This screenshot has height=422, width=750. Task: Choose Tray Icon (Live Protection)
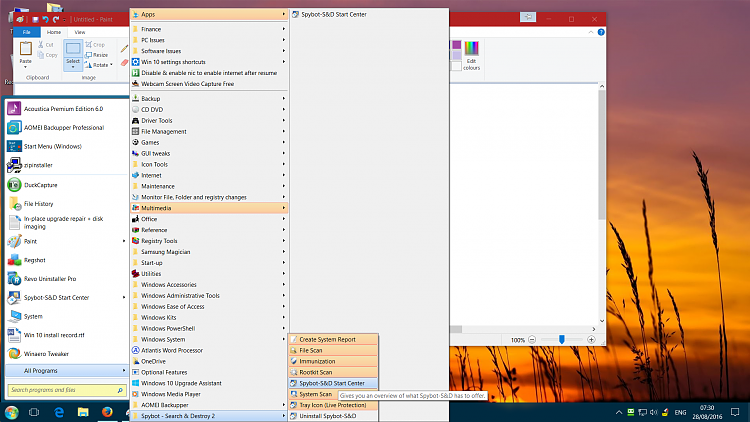tap(333, 405)
